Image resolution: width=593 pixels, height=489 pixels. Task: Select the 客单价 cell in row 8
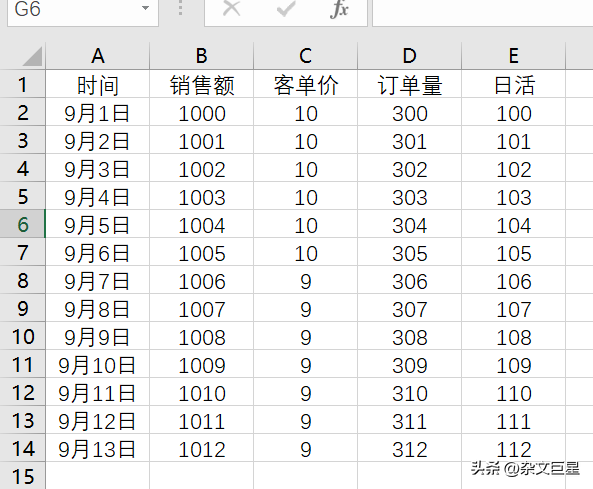click(x=306, y=280)
